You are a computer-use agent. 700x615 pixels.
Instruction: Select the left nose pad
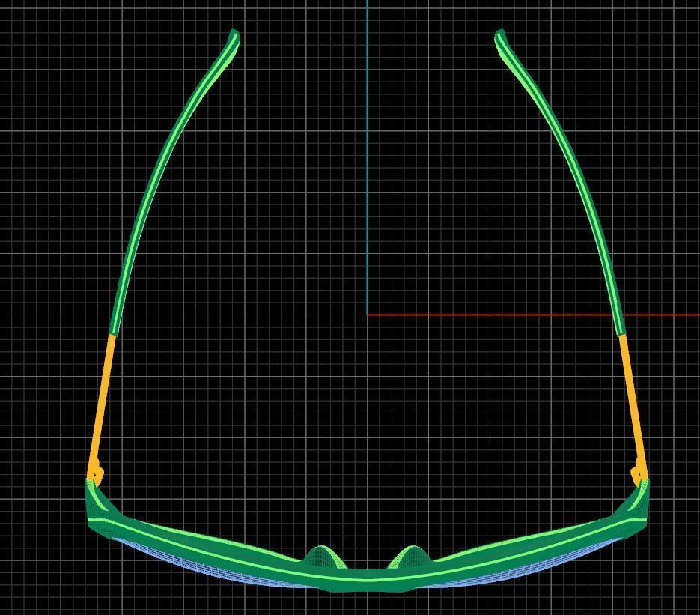(323, 556)
